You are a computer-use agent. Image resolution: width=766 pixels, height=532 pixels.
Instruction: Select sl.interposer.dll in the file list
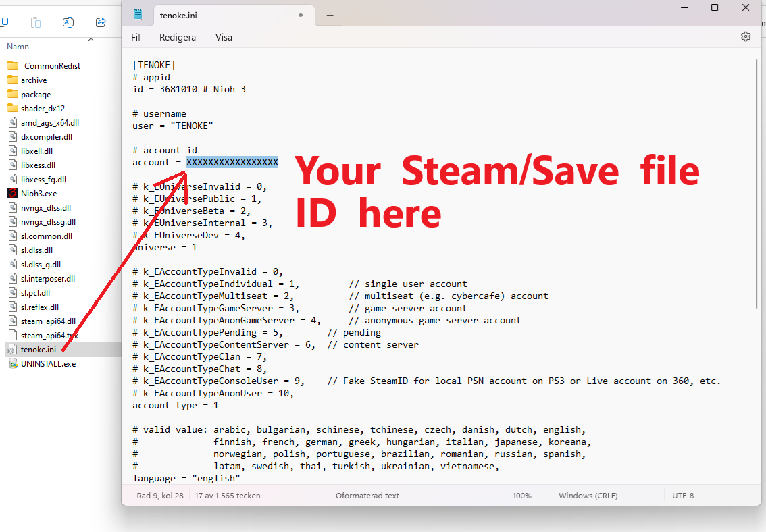click(48, 278)
